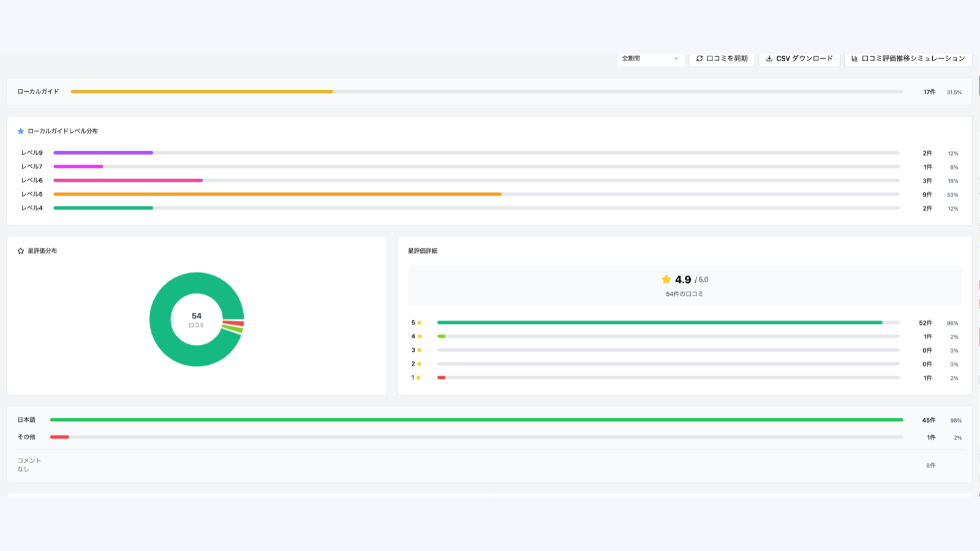
Task: Click the star icon in the 4-star row
Action: (x=420, y=336)
